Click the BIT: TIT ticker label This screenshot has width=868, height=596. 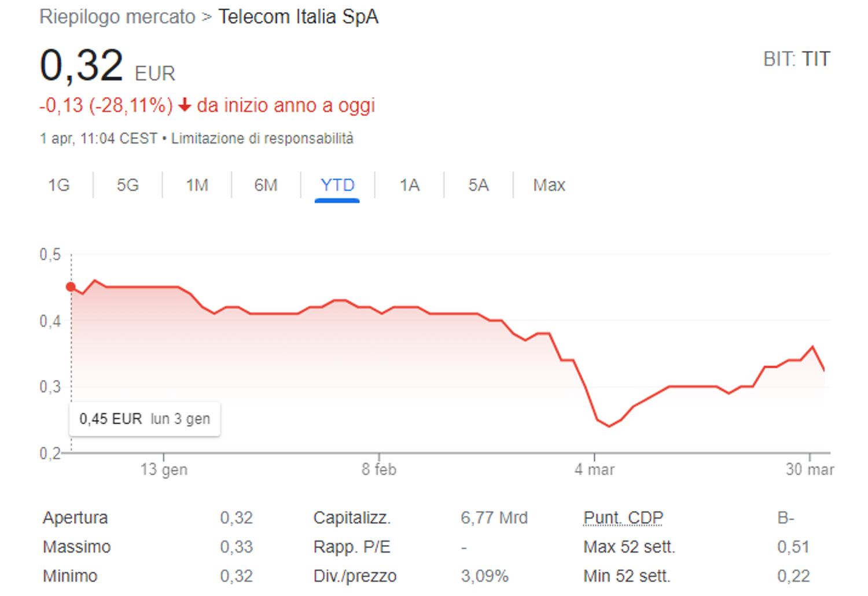click(797, 58)
